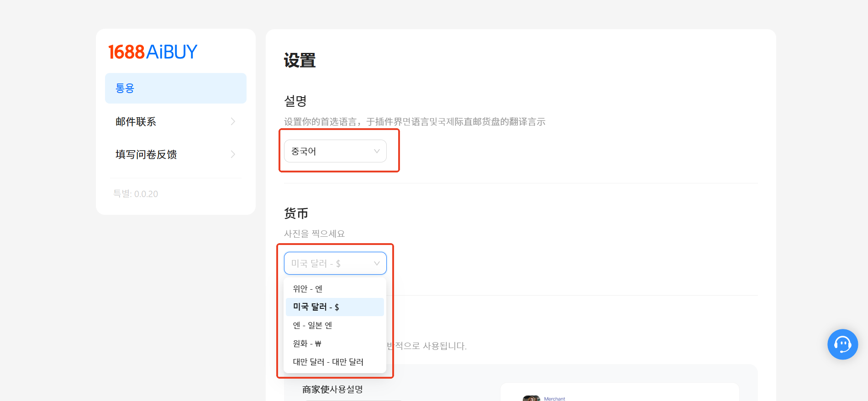Open the customer service chat icon

(842, 344)
